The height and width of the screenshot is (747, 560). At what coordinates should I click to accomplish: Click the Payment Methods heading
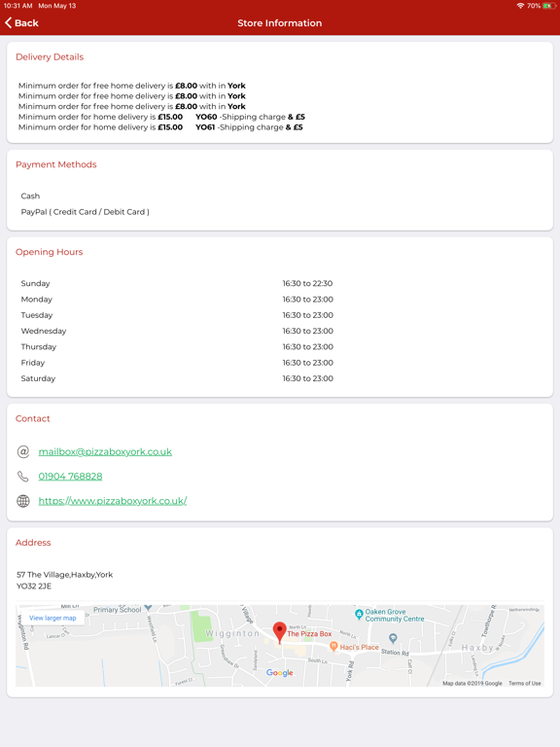click(x=56, y=164)
